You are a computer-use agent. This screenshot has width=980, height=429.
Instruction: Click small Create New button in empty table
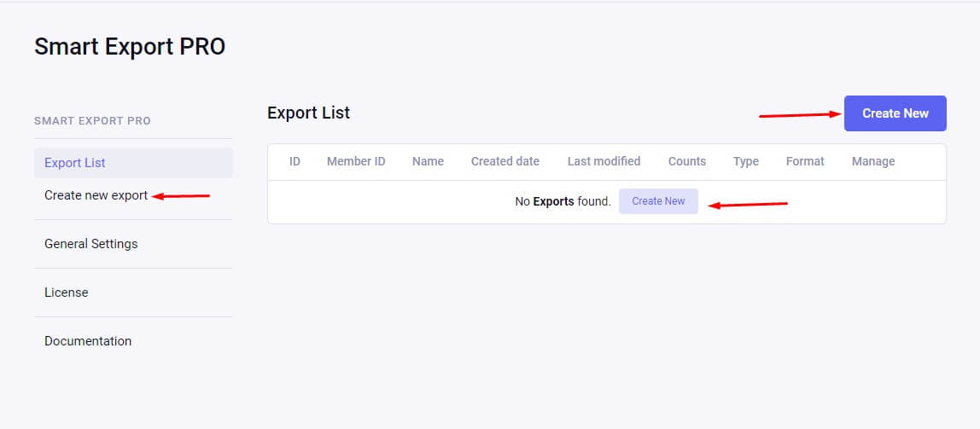658,201
